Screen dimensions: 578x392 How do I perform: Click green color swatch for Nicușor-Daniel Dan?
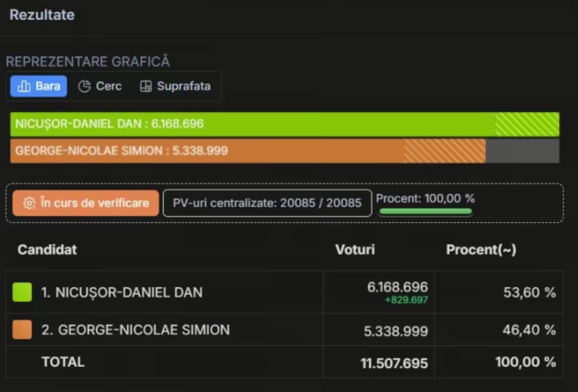click(x=22, y=292)
